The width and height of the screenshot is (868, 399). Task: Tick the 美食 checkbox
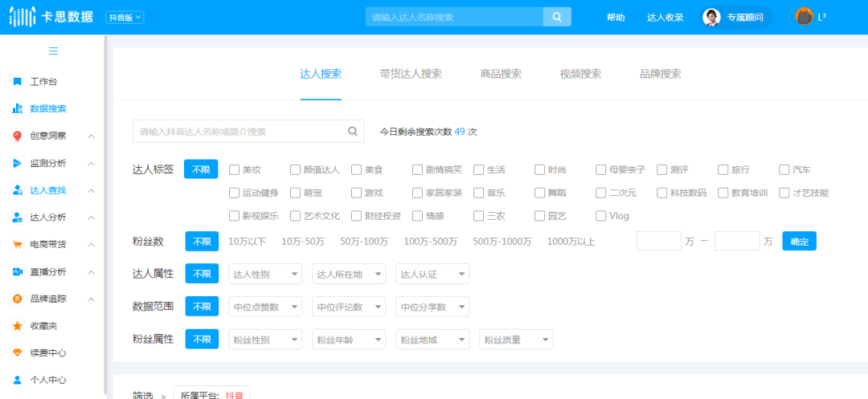click(356, 169)
